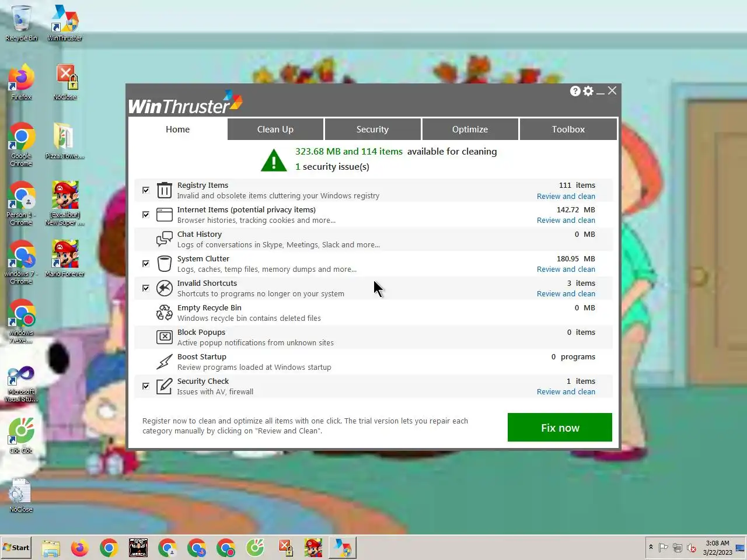Select Google Chrome desktop shortcut
The image size is (747, 560).
[x=22, y=144]
